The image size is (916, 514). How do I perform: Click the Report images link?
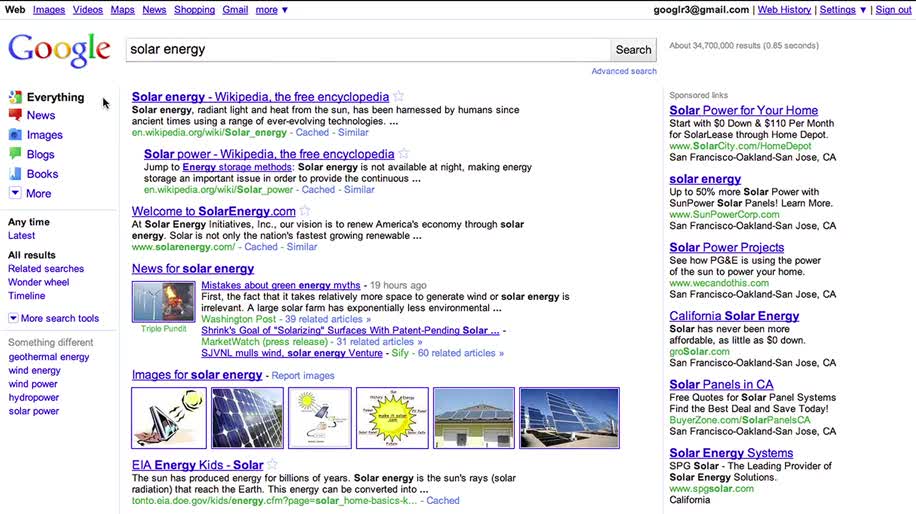[303, 376]
